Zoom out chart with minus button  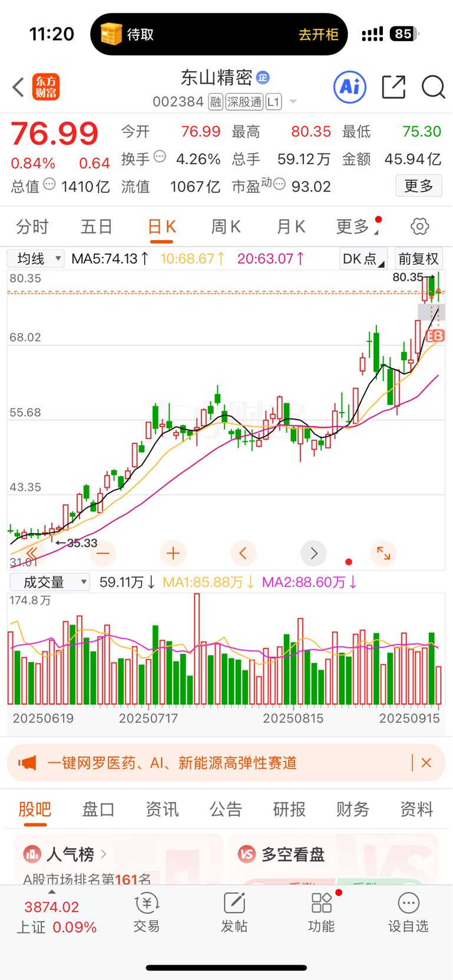(103, 553)
